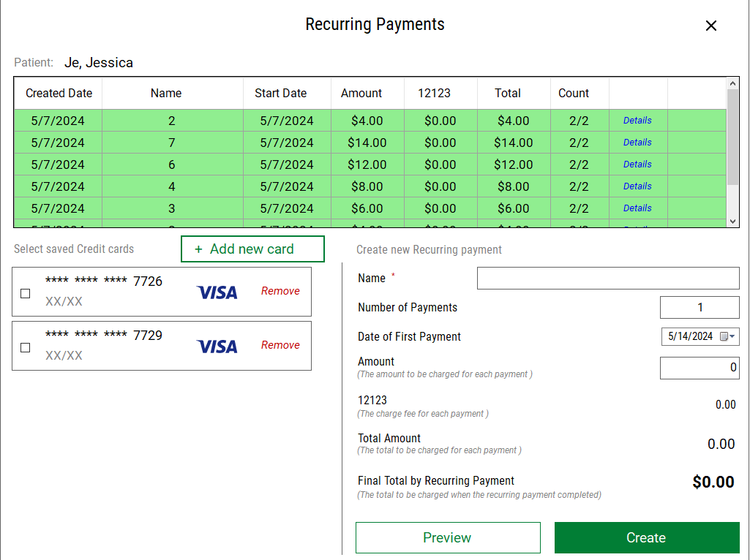Remove the card ending 7729
The height and width of the screenshot is (560, 750).
pos(280,344)
